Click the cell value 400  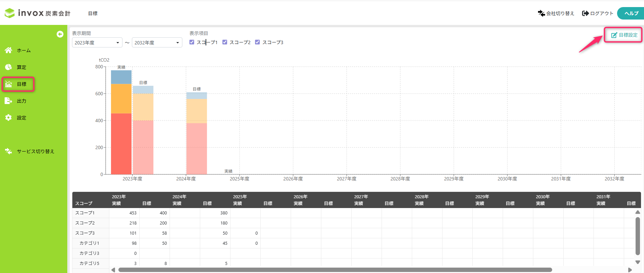163,213
